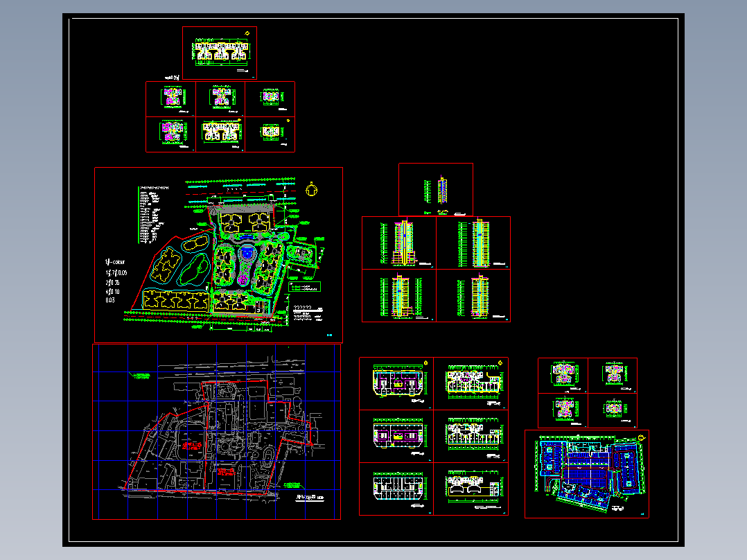The height and width of the screenshot is (560, 747).
Task: Select the "1#-colour" text label
Action: [x=115, y=262]
